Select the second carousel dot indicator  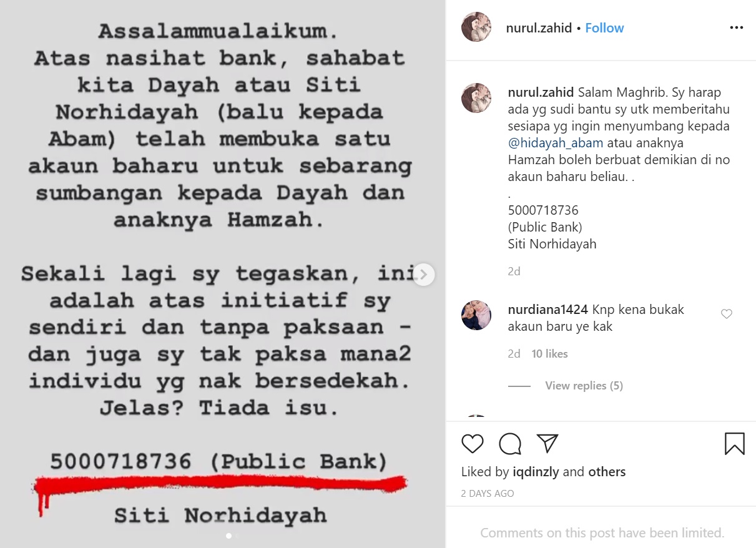point(237,536)
